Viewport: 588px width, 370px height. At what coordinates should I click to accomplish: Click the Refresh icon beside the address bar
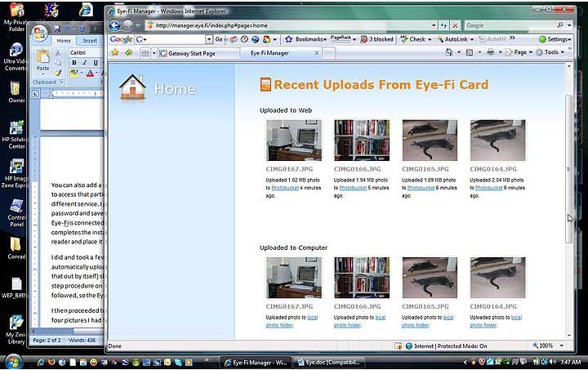point(443,25)
